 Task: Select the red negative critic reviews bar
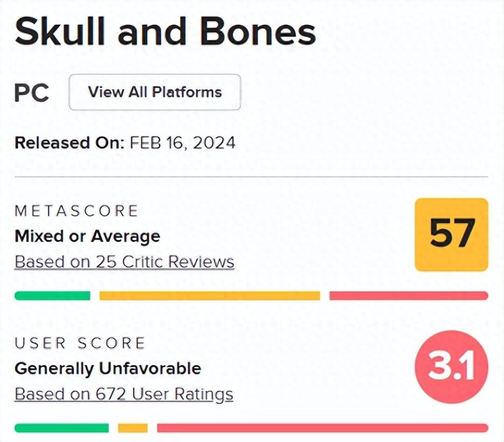coord(409,296)
